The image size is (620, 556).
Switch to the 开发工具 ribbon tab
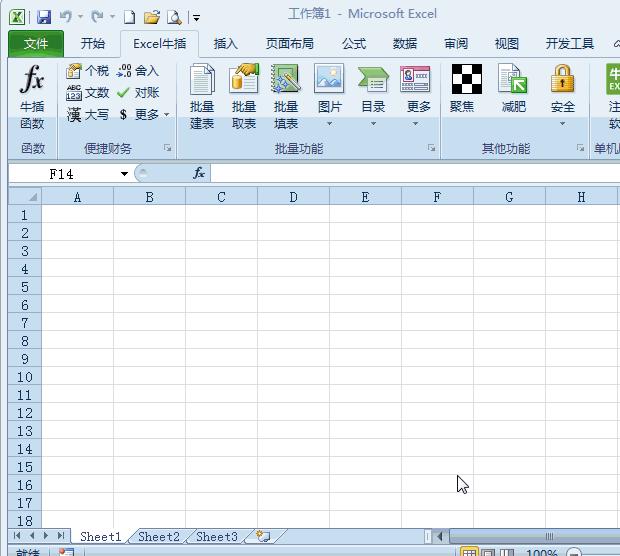(569, 43)
